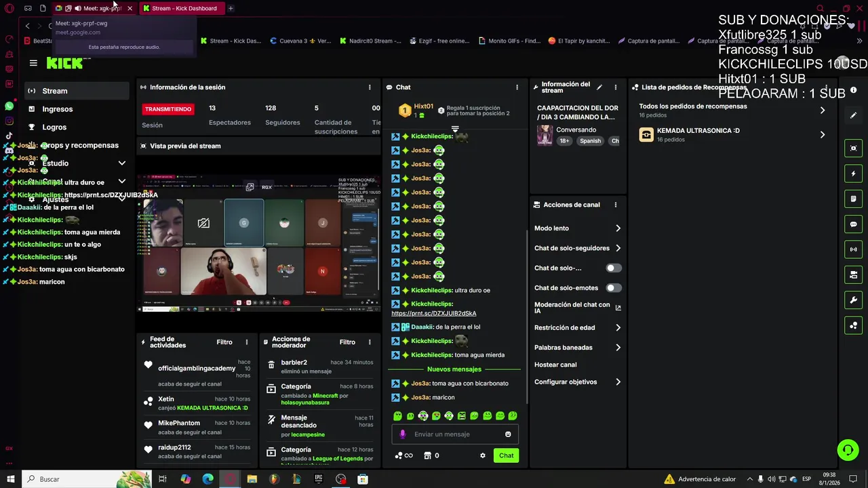868x488 pixels.
Task: Open Información del stream three-dot menu
Action: 616,87
